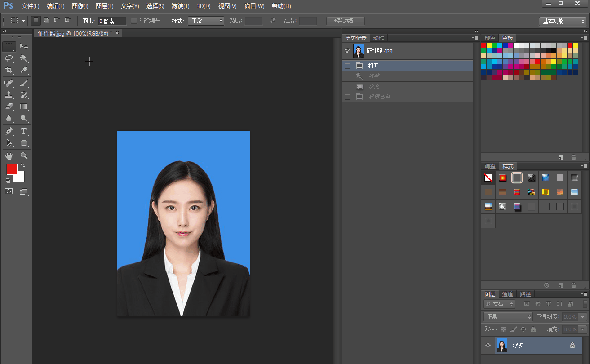The height and width of the screenshot is (364, 590).
Task: Select the Lasso tool
Action: (x=9, y=58)
